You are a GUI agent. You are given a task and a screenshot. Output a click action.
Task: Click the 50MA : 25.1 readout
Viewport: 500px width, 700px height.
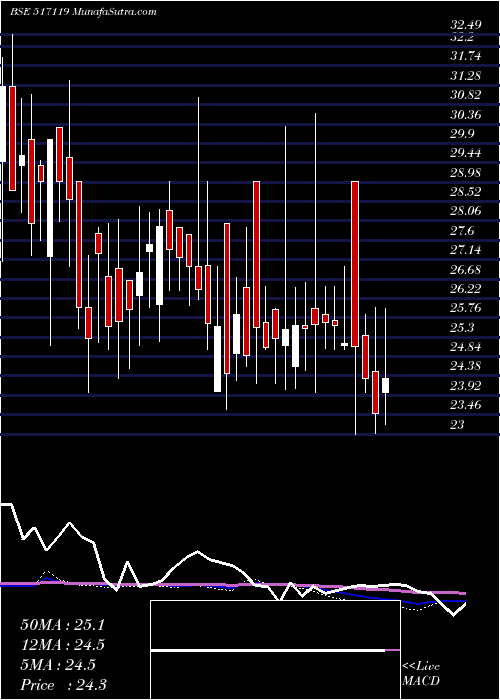tap(62, 625)
